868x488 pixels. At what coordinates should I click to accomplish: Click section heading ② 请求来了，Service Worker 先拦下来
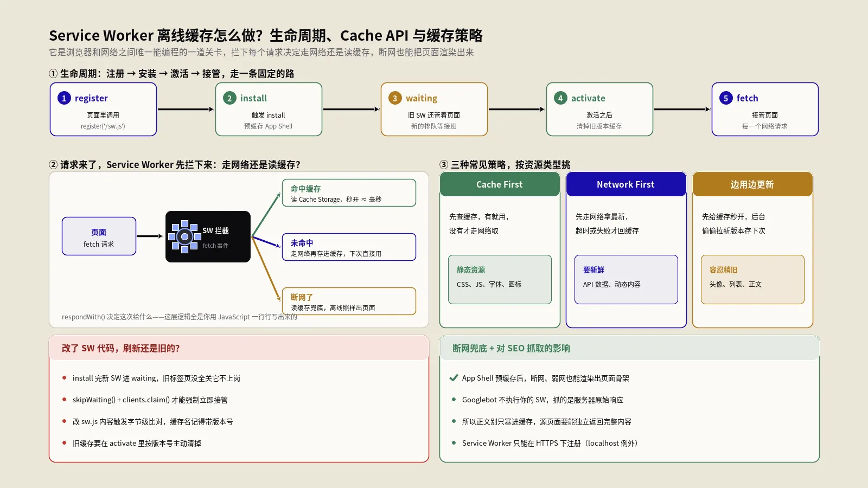[175, 165]
